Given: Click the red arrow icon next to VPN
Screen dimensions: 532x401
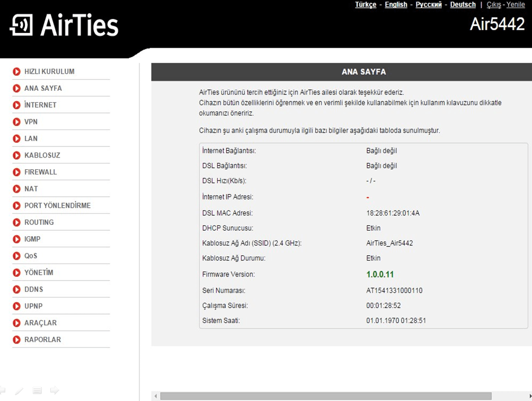Looking at the screenshot, I should click(17, 122).
